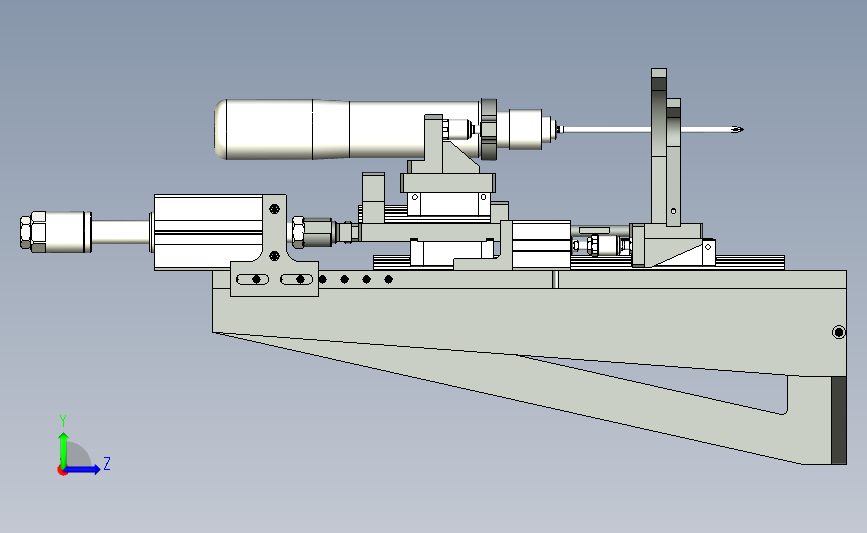Screen dimensions: 867x533
Task: Select the dark end plate on the base
Action: point(839,420)
